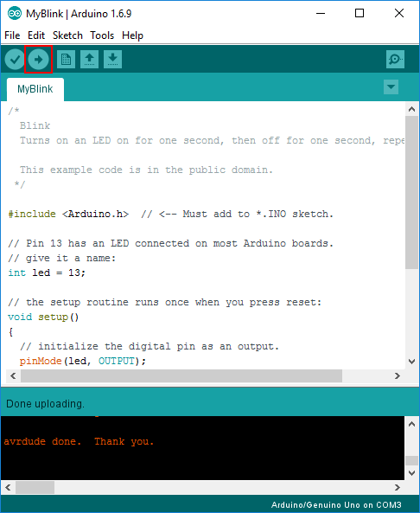This screenshot has height=513, width=420.
Task: Create a new sketch with New icon
Action: coord(66,59)
